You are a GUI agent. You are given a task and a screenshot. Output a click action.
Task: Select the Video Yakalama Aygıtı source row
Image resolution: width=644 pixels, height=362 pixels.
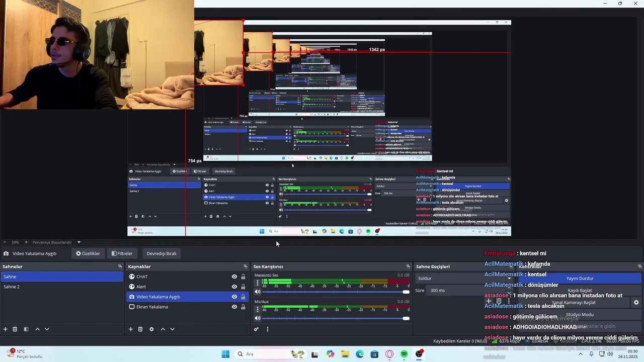188,297
